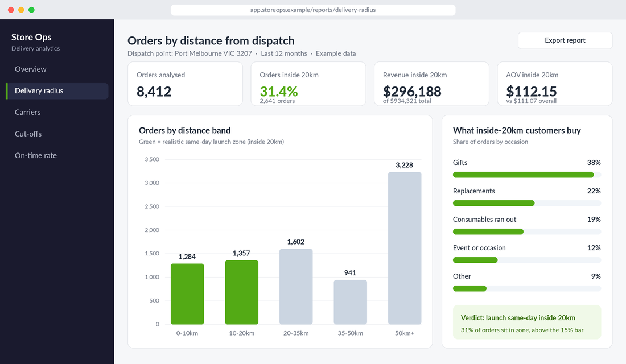The height and width of the screenshot is (364, 626).
Task: Select Delivery radius in the sidebar
Action: [x=57, y=91]
